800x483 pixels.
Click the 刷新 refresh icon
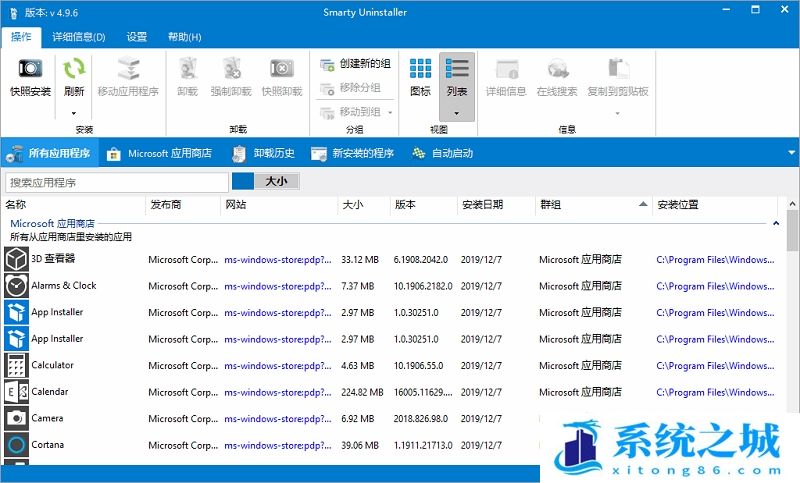tap(74, 68)
